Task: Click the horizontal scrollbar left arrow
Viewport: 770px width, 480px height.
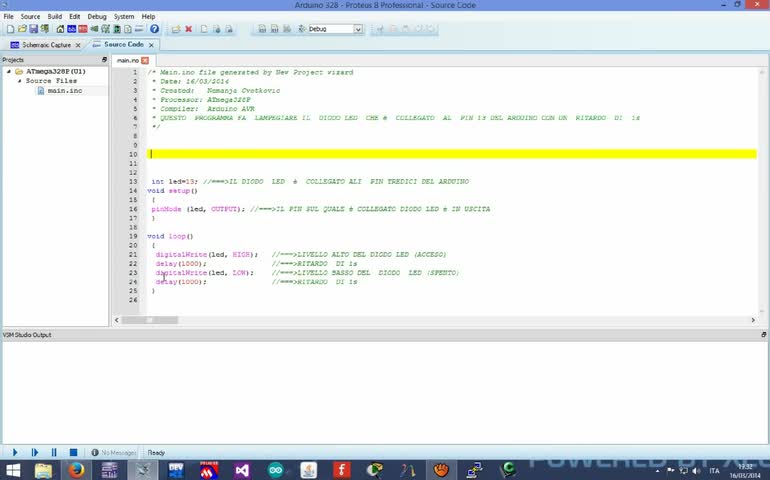Action: 117,320
